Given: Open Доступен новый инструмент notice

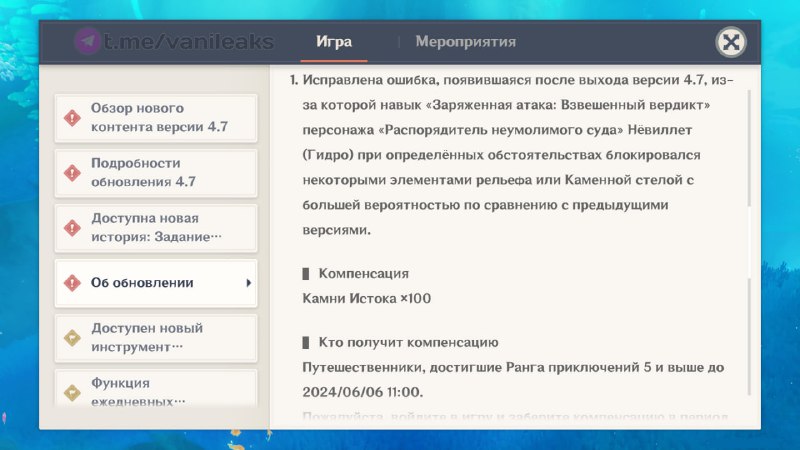Looking at the screenshot, I should [156, 338].
